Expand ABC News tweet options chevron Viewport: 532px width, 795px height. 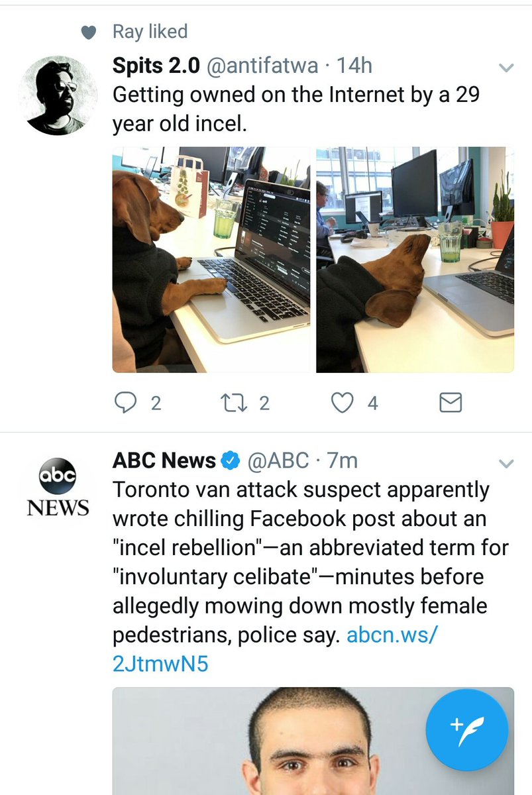505,463
